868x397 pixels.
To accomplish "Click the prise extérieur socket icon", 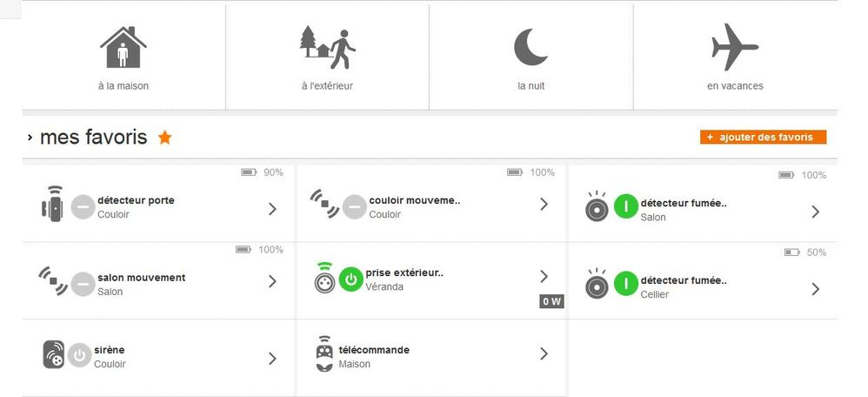I will [x=324, y=279].
